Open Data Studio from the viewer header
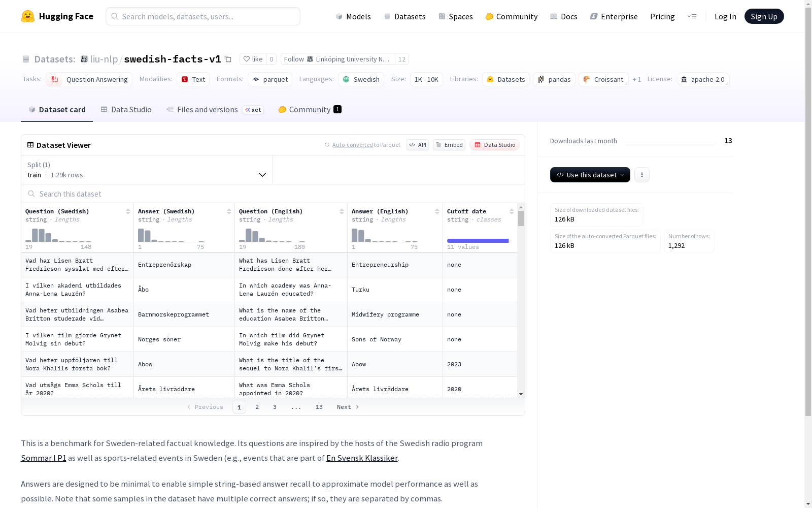 coord(494,145)
